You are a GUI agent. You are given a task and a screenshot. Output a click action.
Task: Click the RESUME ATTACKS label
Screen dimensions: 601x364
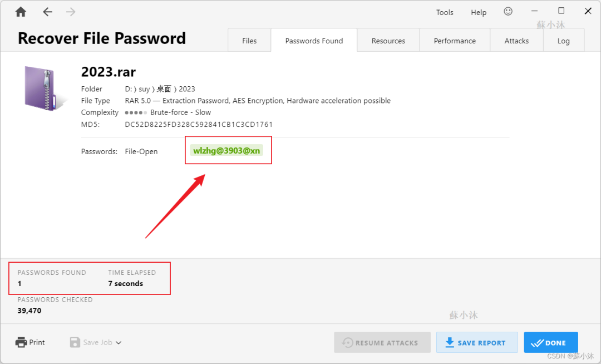click(387, 343)
